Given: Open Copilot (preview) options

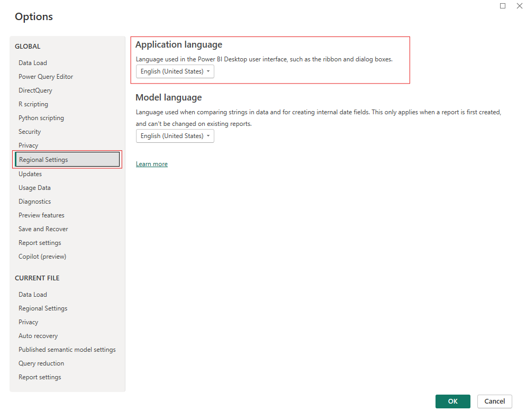Looking at the screenshot, I should coord(42,257).
